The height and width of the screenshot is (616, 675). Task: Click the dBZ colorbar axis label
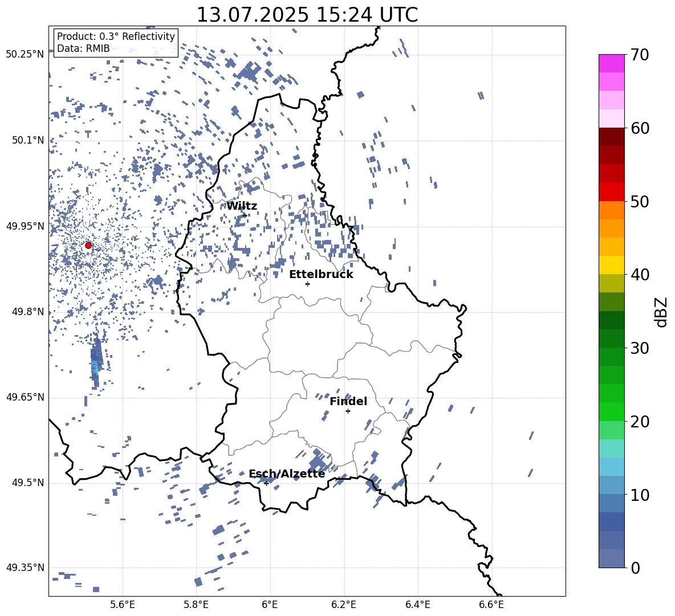[x=660, y=312]
